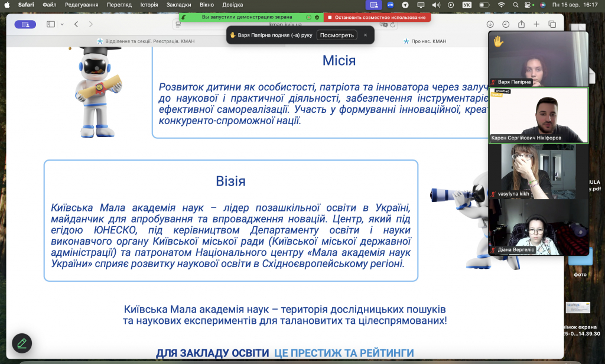This screenshot has height=364, width=605.
Task: Select Варя Папірна video tile
Action: pos(539,59)
